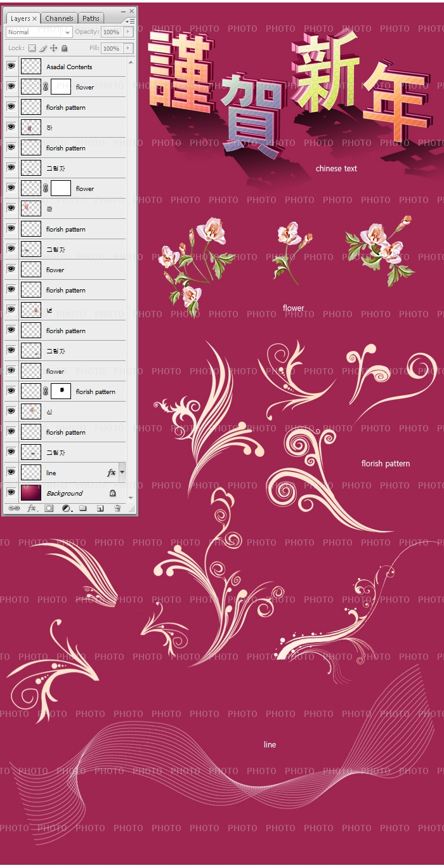Click the Delete layer trash icon
The height and width of the screenshot is (868, 444).
coord(117,508)
